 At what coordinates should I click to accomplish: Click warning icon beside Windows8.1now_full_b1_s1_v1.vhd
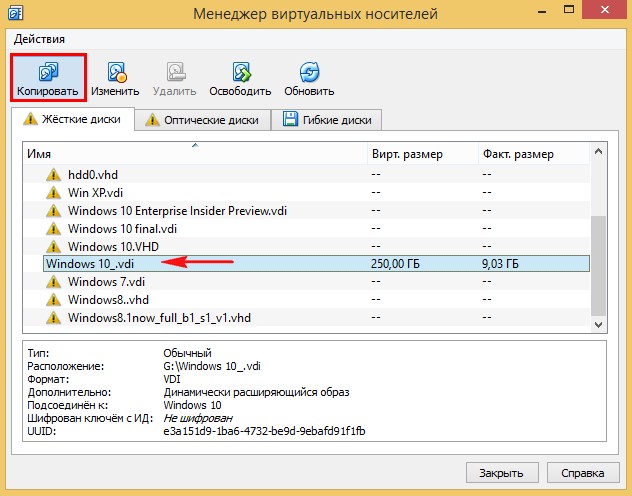click(53, 318)
